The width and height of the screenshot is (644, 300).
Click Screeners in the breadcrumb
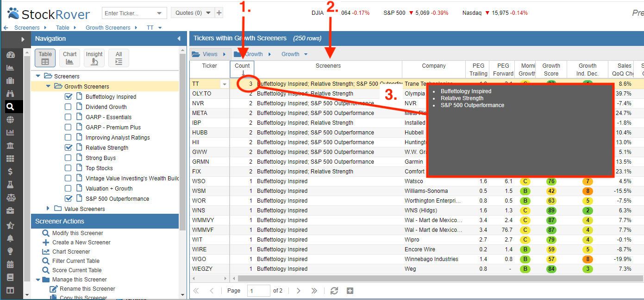[x=27, y=28]
